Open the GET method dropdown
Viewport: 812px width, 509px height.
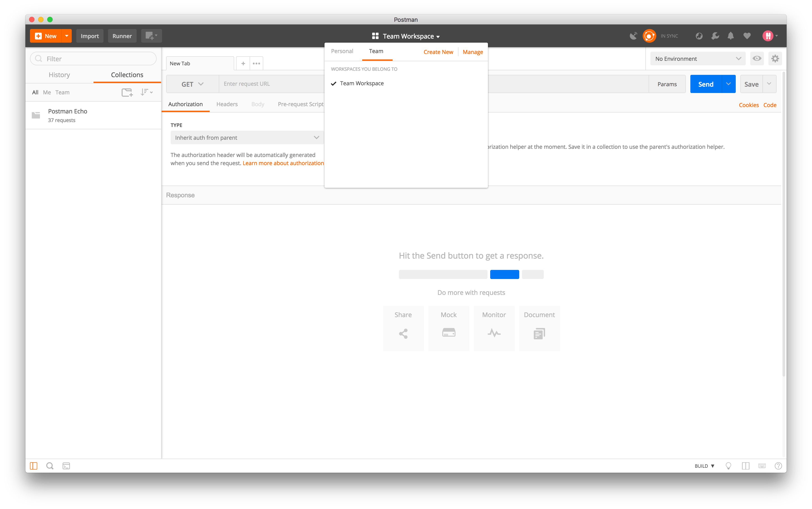point(192,84)
